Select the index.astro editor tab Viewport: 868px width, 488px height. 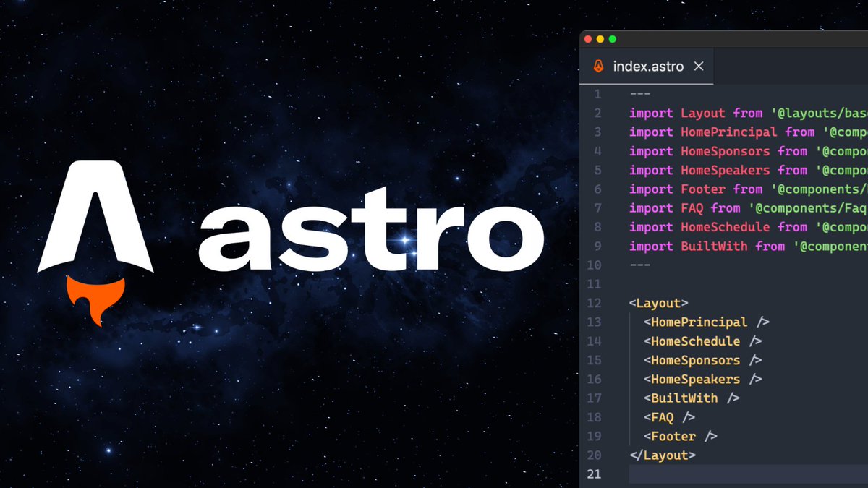647,66
